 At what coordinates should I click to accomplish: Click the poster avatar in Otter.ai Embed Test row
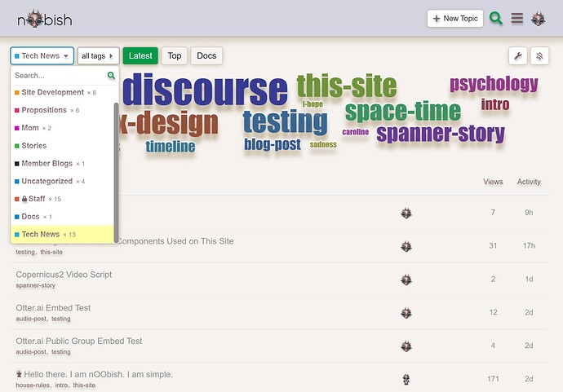pos(406,313)
